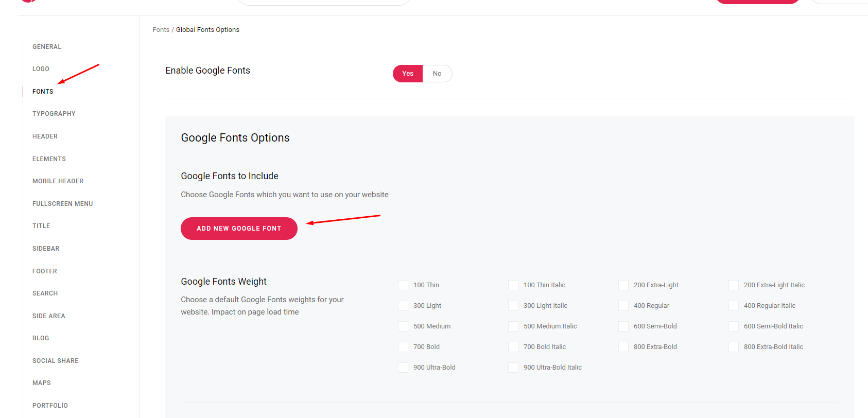Tick the 300 Light checkbox
Viewport: 868px width, 418px height.
[x=403, y=306]
